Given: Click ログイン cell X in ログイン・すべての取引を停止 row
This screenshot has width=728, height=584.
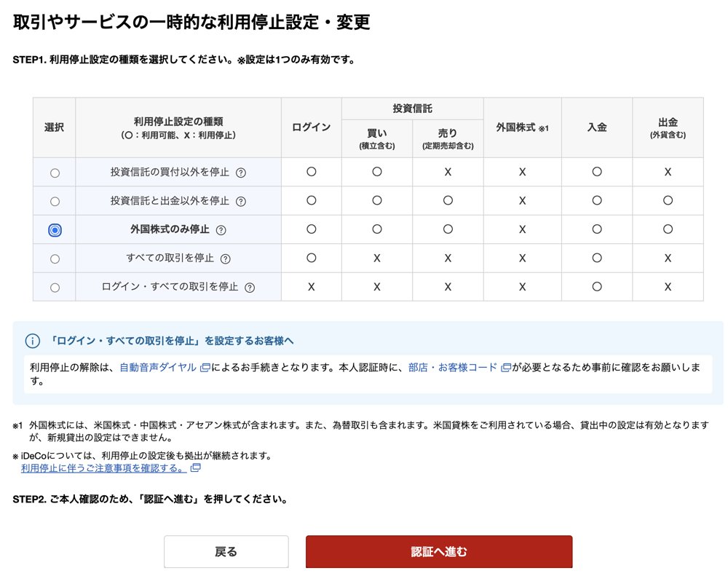Looking at the screenshot, I should pos(311,287).
